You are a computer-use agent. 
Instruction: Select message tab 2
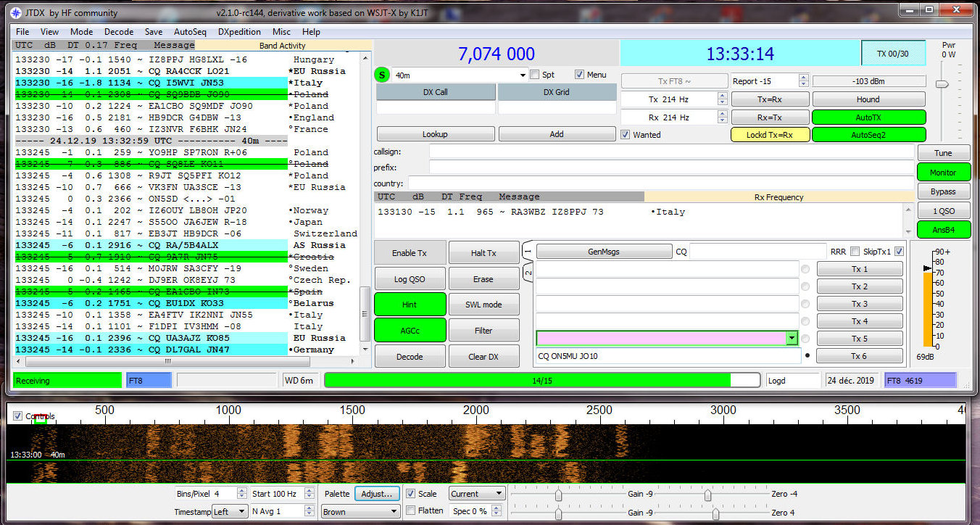528,273
